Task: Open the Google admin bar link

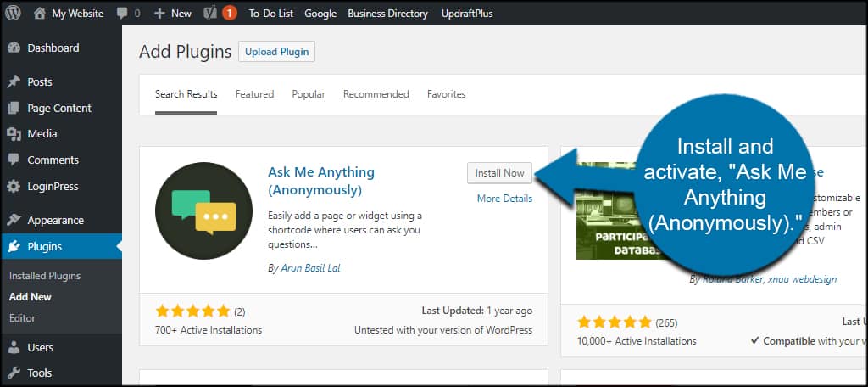Action: tap(320, 14)
